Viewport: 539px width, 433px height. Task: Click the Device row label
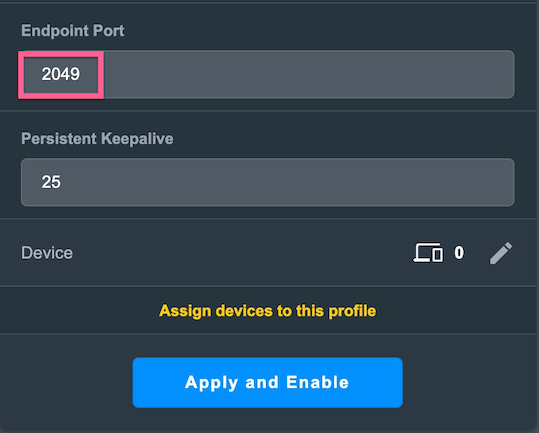tap(47, 253)
